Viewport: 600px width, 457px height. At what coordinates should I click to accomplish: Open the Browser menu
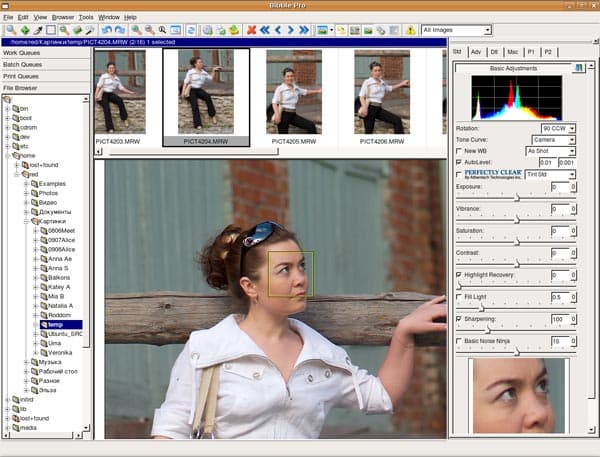(x=63, y=17)
